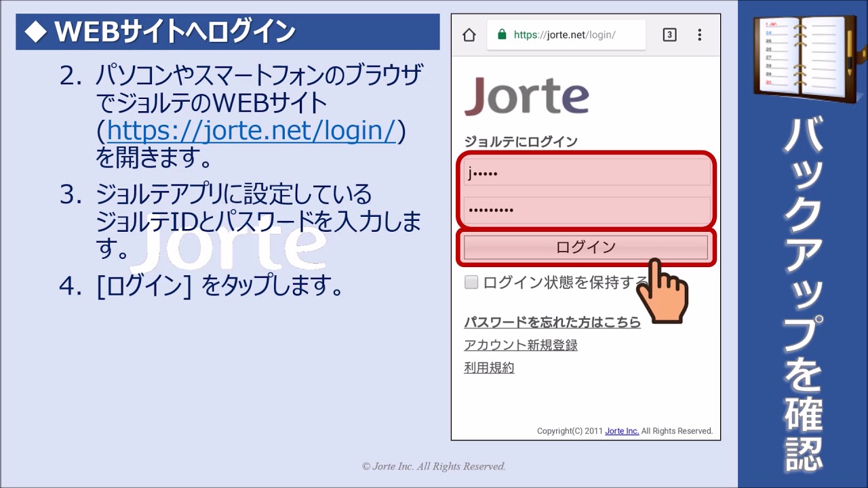Open the アカウント新規登録 link
The width and height of the screenshot is (868, 488).
[x=521, y=345]
